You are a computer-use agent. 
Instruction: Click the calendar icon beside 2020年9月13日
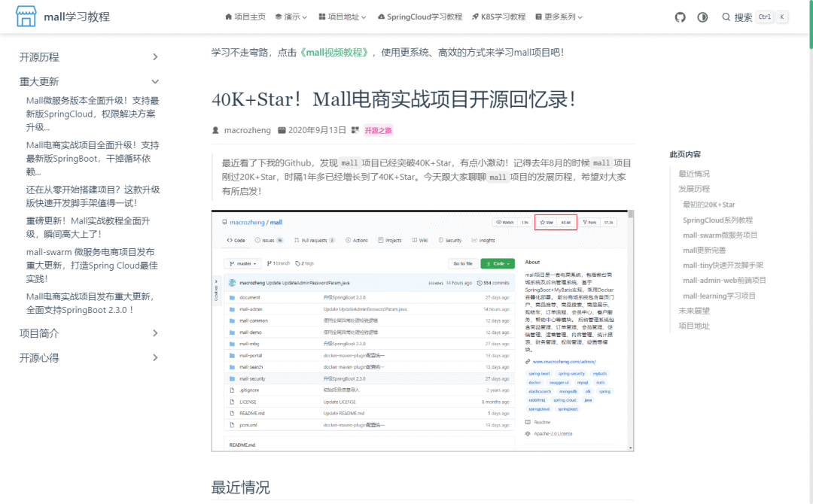[282, 131]
